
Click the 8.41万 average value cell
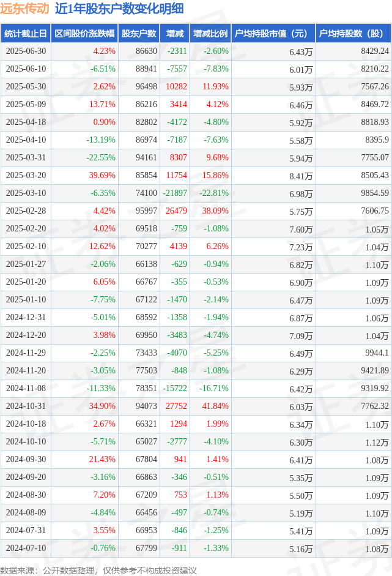click(x=301, y=176)
